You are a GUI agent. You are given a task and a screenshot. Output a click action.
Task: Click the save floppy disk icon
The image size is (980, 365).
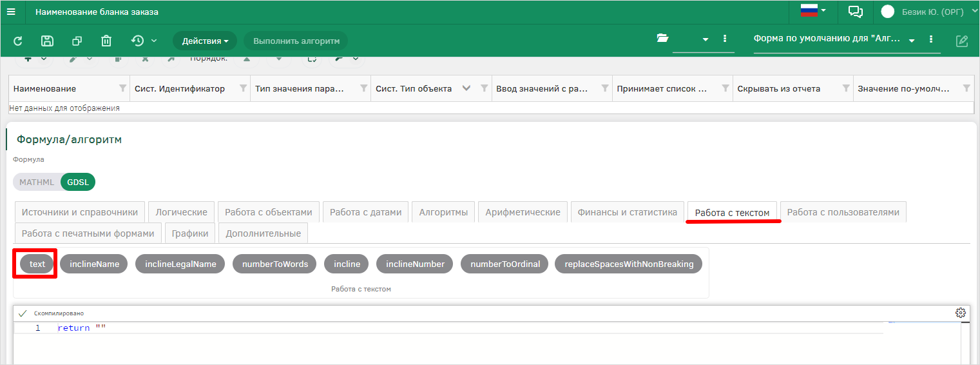point(47,41)
